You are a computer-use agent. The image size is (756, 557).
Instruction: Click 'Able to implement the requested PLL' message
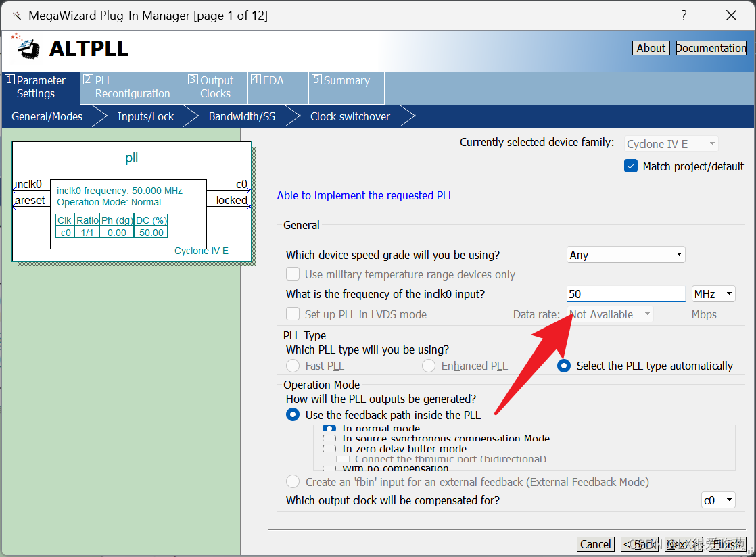pyautogui.click(x=365, y=195)
